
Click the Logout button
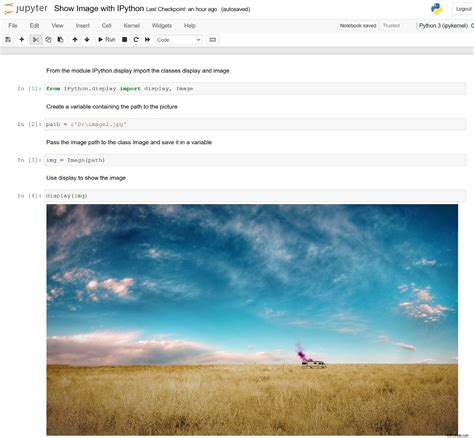(x=463, y=9)
